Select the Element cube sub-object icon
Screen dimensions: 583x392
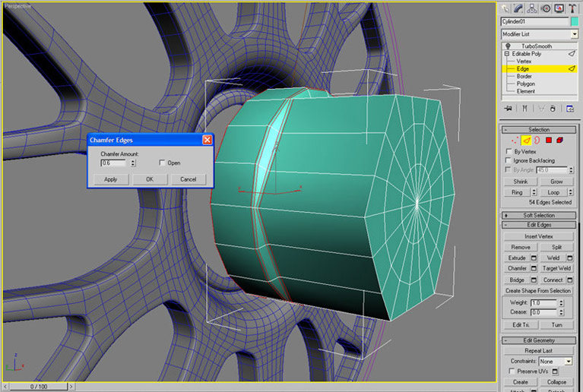559,141
